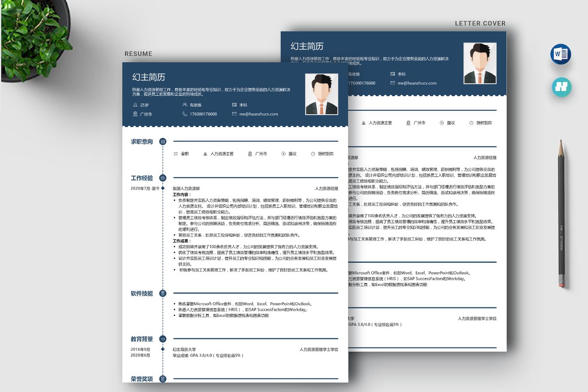Click the 工作内容 subheading

(182, 194)
